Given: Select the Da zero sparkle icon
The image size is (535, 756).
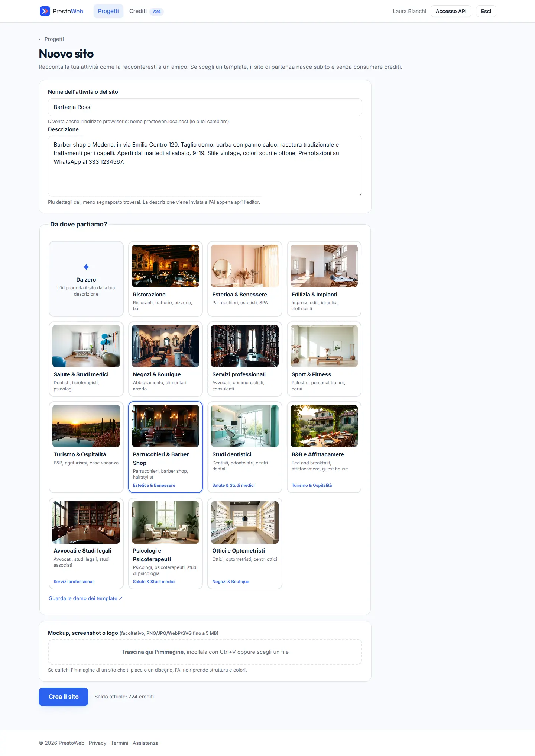Looking at the screenshot, I should (x=86, y=267).
